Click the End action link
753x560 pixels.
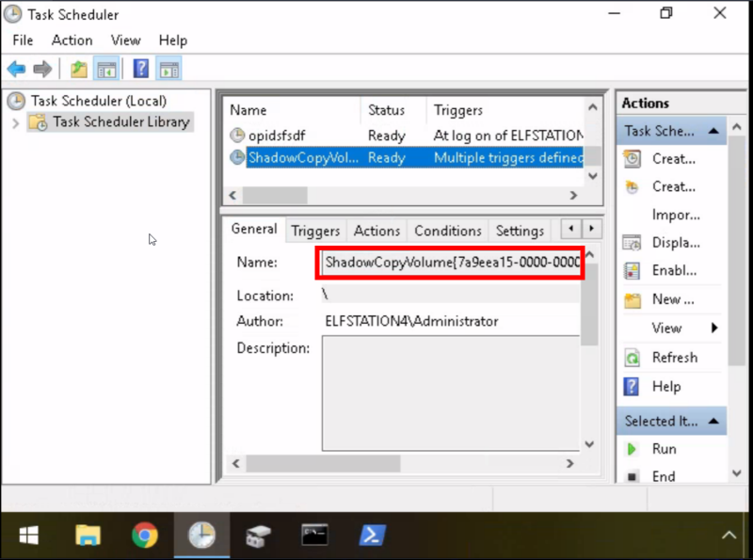[x=664, y=476]
